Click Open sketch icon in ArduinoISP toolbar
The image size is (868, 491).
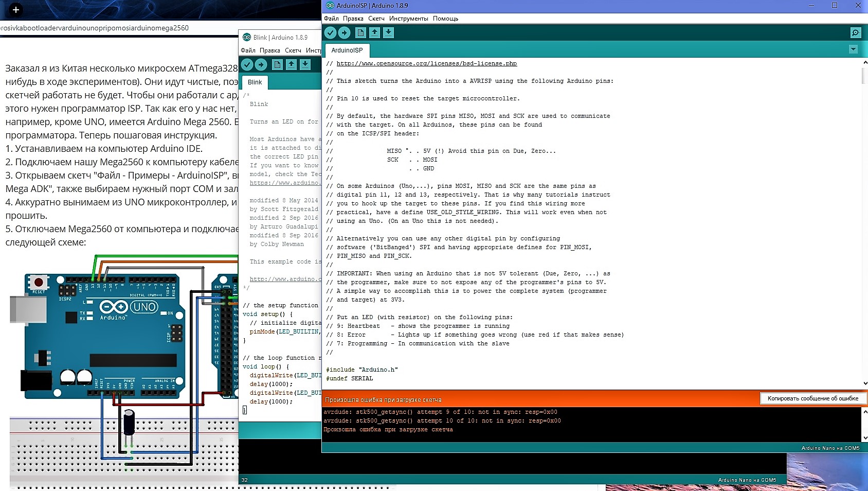[375, 33]
